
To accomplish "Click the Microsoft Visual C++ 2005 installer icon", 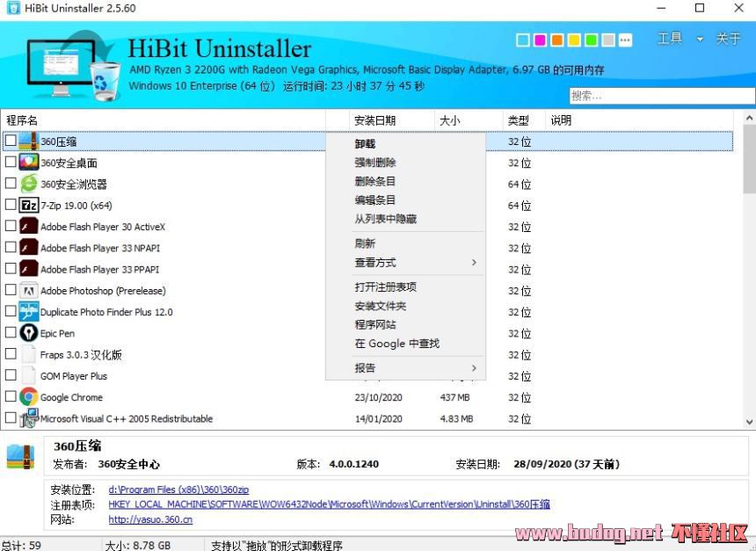I will [x=28, y=418].
